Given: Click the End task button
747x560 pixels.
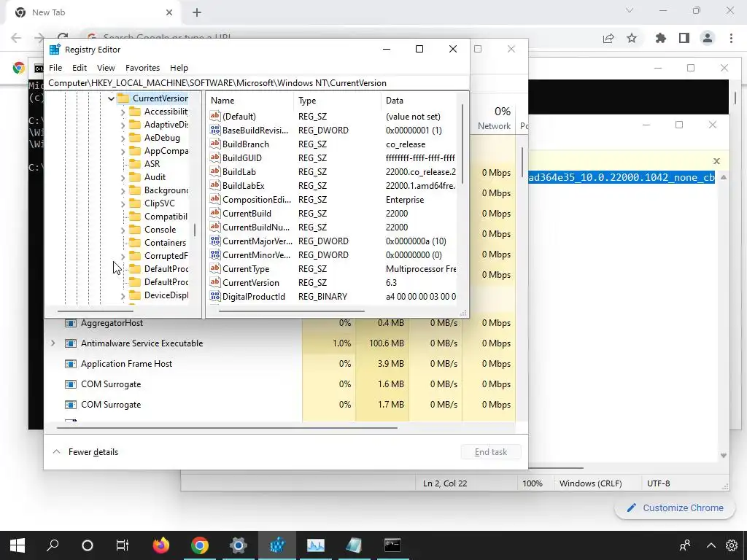Looking at the screenshot, I should pos(491,452).
